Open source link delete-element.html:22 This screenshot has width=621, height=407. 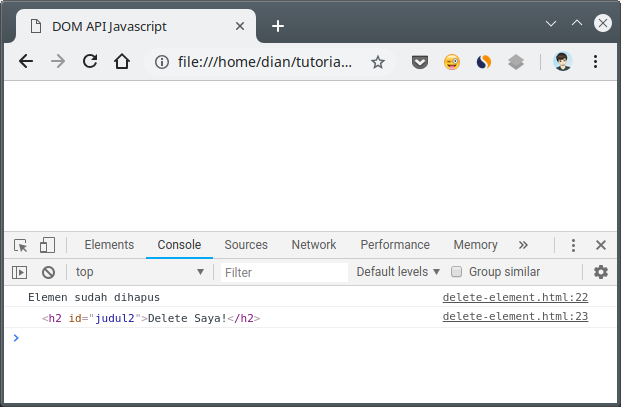click(x=515, y=297)
